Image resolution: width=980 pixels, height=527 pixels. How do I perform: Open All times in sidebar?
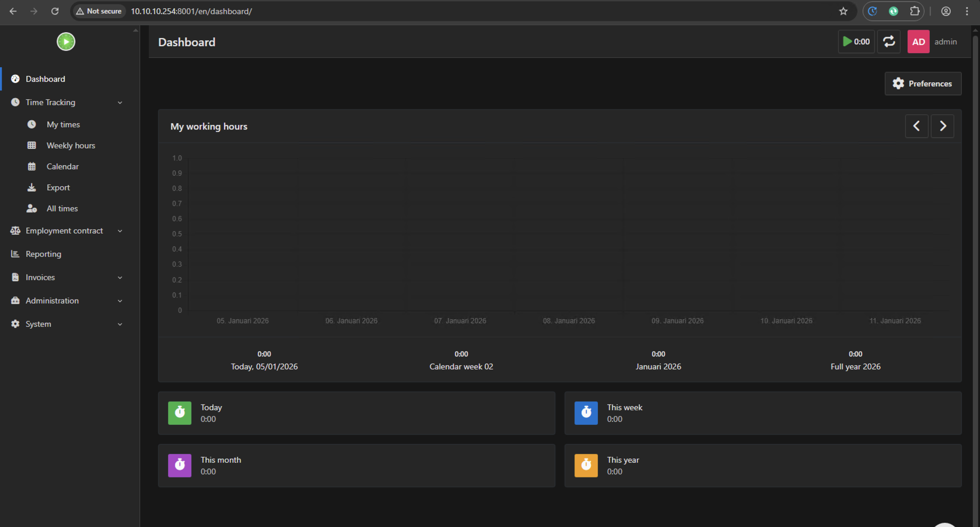tap(62, 208)
